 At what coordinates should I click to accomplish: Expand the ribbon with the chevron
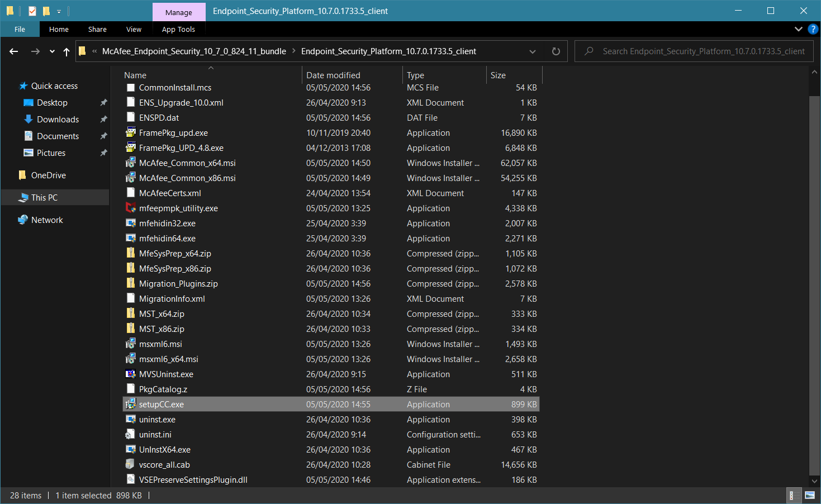(x=798, y=29)
